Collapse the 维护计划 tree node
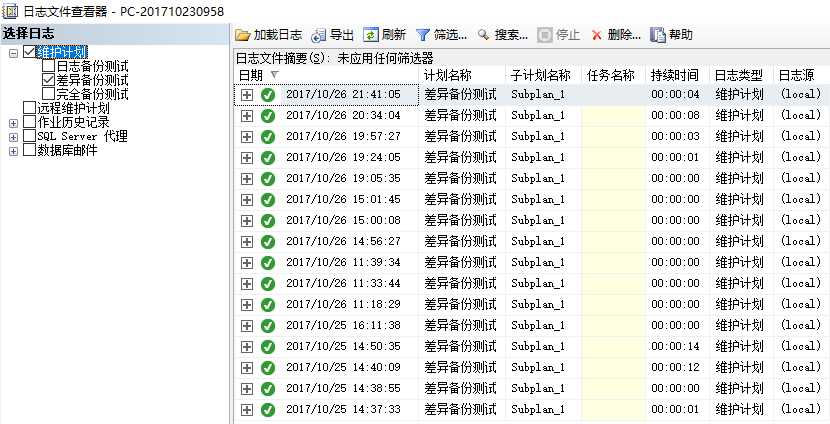Viewport: 830px width, 424px height. pyautogui.click(x=14, y=53)
